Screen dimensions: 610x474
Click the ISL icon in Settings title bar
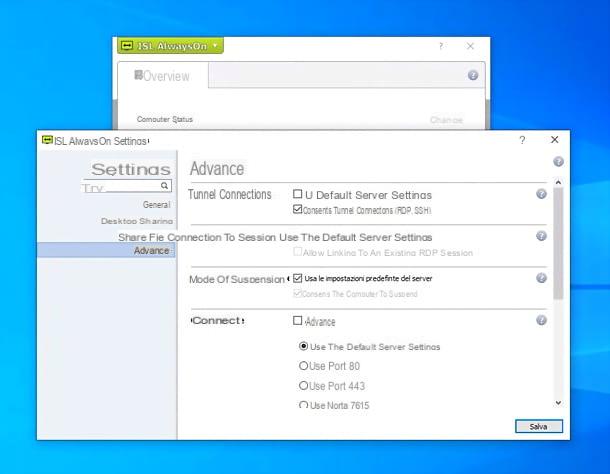pos(47,140)
